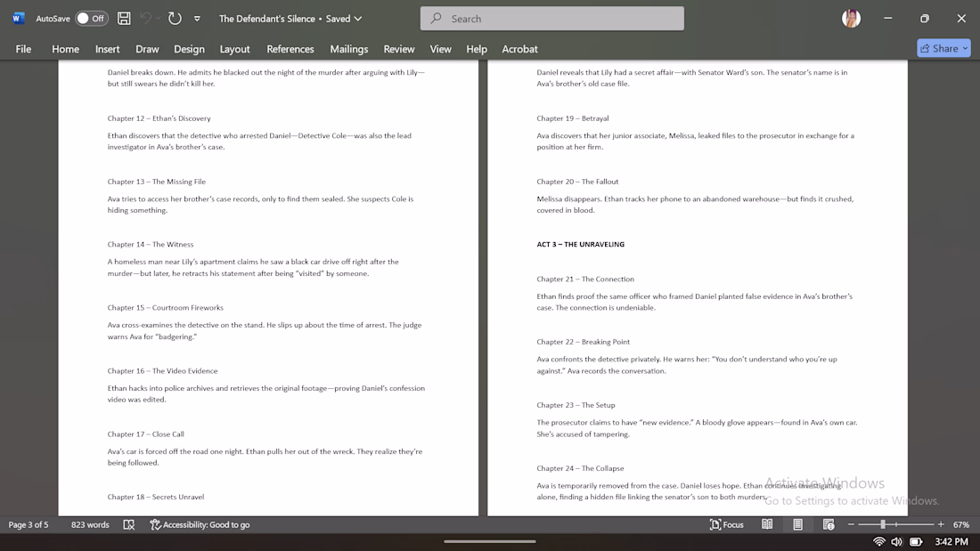This screenshot has height=551, width=980.
Task: Switch to Read Mode view
Action: (x=767, y=525)
